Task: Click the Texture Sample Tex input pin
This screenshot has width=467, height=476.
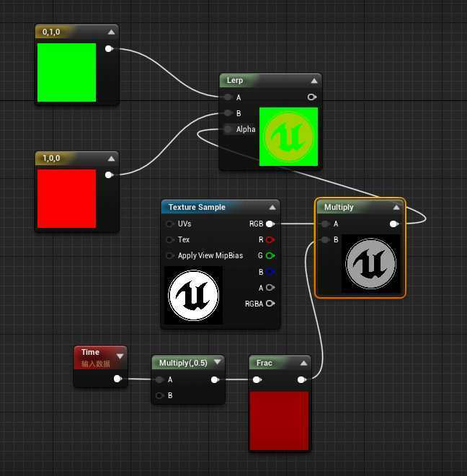Action: tap(170, 239)
